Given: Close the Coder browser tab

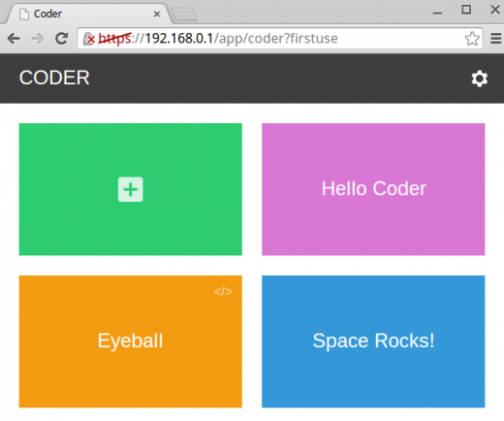Looking at the screenshot, I should pos(157,14).
